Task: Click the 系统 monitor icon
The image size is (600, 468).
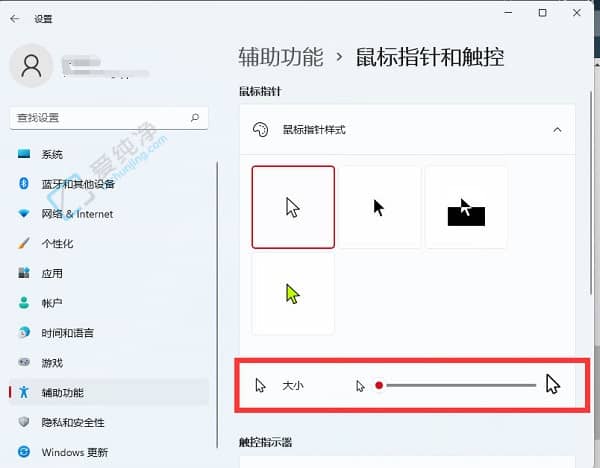Action: [x=24, y=154]
